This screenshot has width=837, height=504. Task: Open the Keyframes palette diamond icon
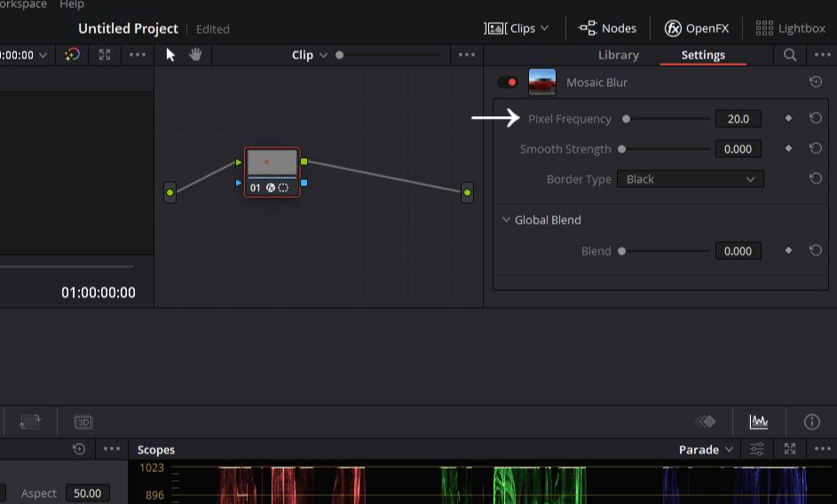pos(706,421)
